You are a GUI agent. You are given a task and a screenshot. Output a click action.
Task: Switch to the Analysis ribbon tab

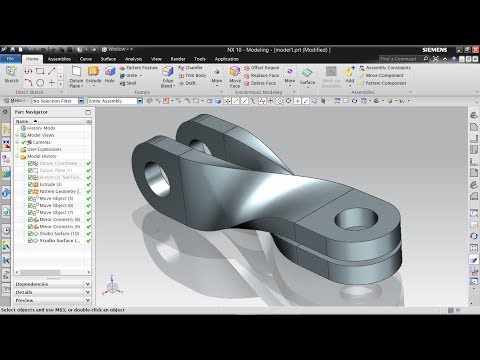tap(133, 59)
